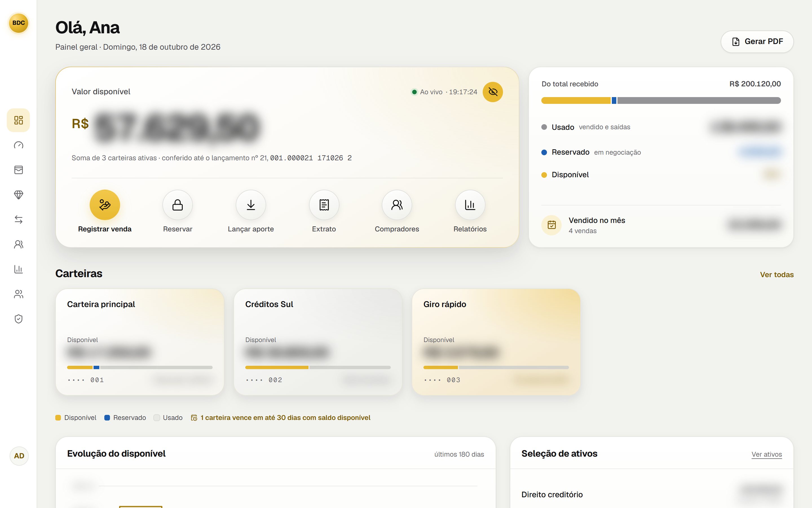812x508 pixels.
Task: Click the wallet number 003 text
Action: coord(453,380)
